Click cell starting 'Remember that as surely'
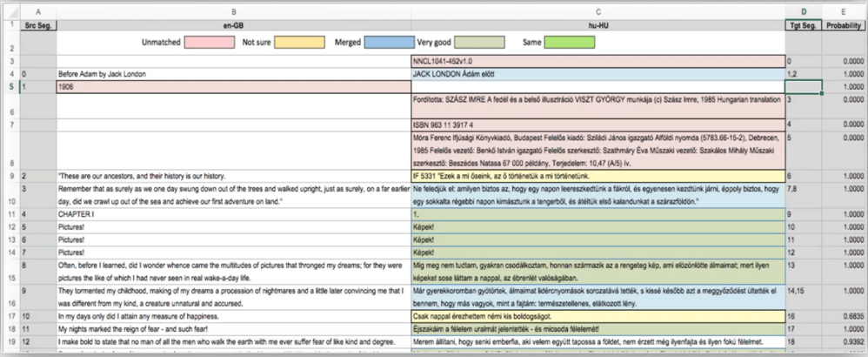The width and height of the screenshot is (868, 357). pyautogui.click(x=234, y=196)
